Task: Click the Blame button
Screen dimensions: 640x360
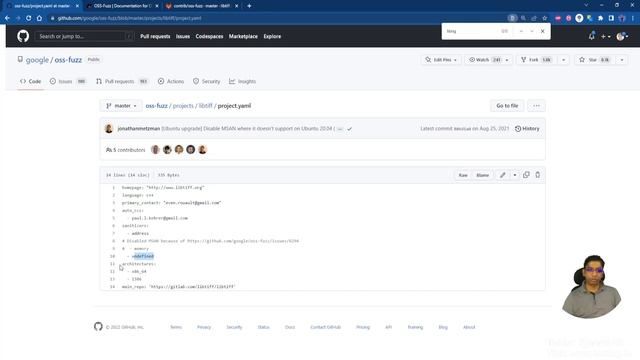Action: pyautogui.click(x=482, y=175)
